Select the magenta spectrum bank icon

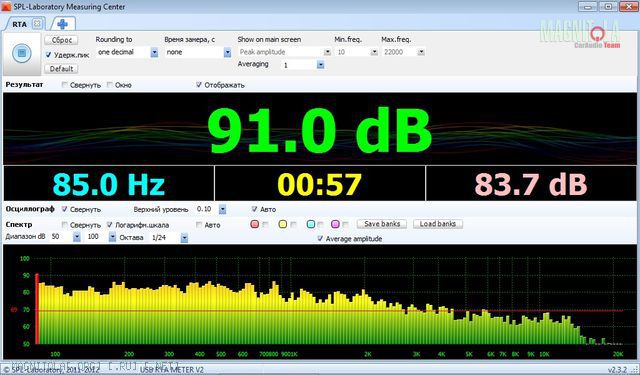pyautogui.click(x=335, y=224)
